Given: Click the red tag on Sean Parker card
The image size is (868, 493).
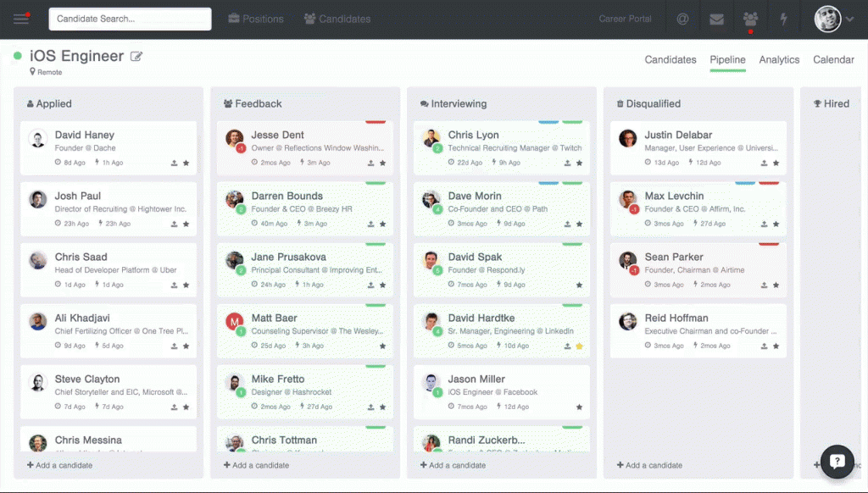Looking at the screenshot, I should 769,244.
